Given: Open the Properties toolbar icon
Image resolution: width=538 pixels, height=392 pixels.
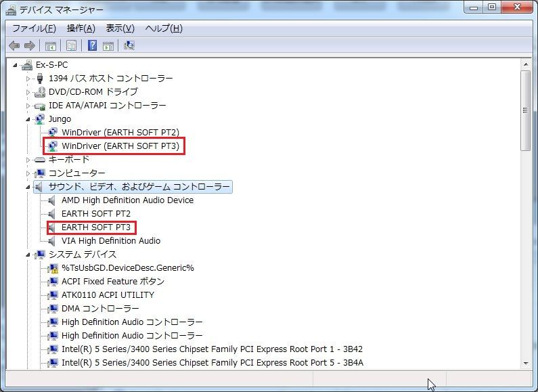Looking at the screenshot, I should pos(71,45).
